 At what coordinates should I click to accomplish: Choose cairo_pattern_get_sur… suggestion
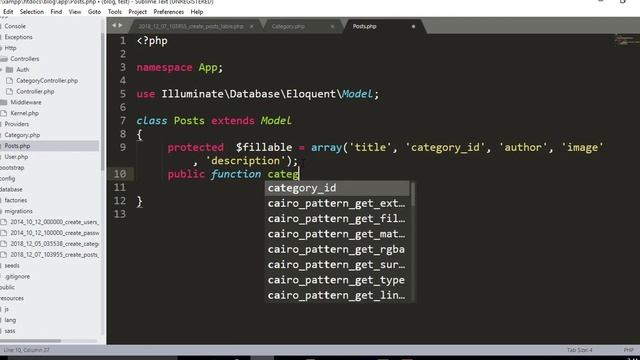(x=337, y=264)
